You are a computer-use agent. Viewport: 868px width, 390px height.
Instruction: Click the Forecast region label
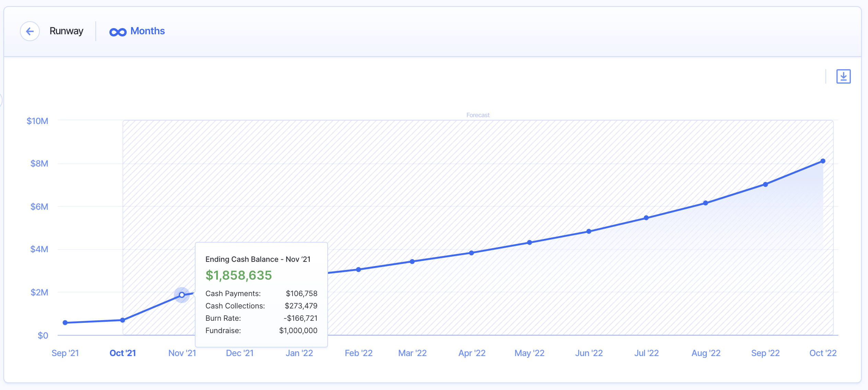(478, 115)
